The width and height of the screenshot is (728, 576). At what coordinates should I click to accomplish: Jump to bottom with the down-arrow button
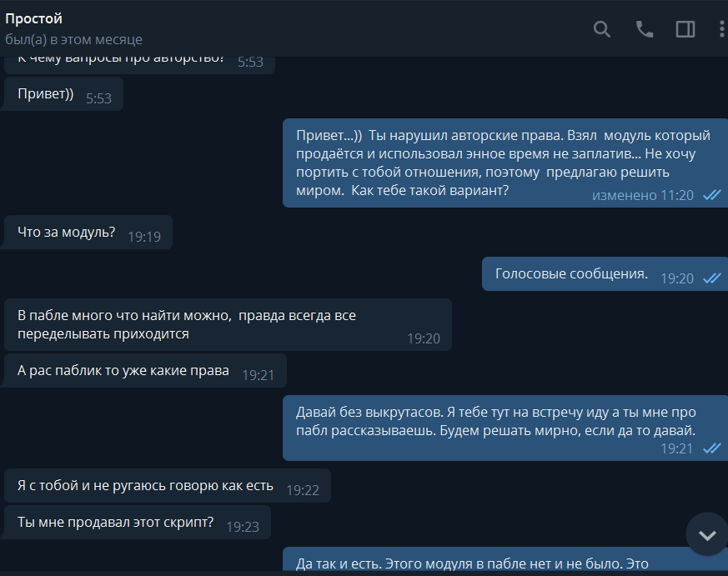[707, 534]
